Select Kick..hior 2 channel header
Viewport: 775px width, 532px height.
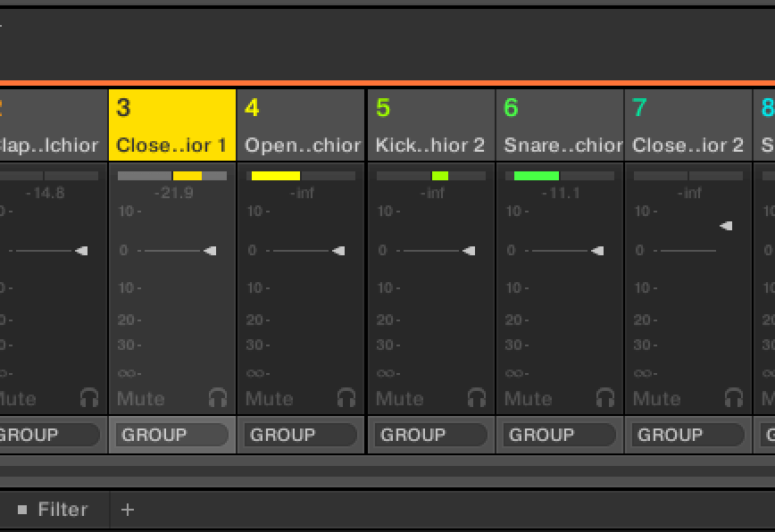tap(431, 126)
